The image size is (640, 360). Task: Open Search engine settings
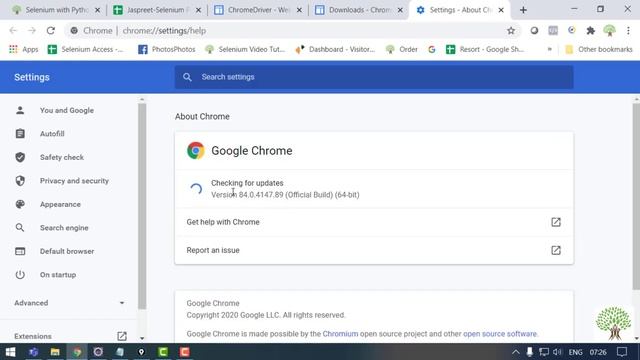64,228
